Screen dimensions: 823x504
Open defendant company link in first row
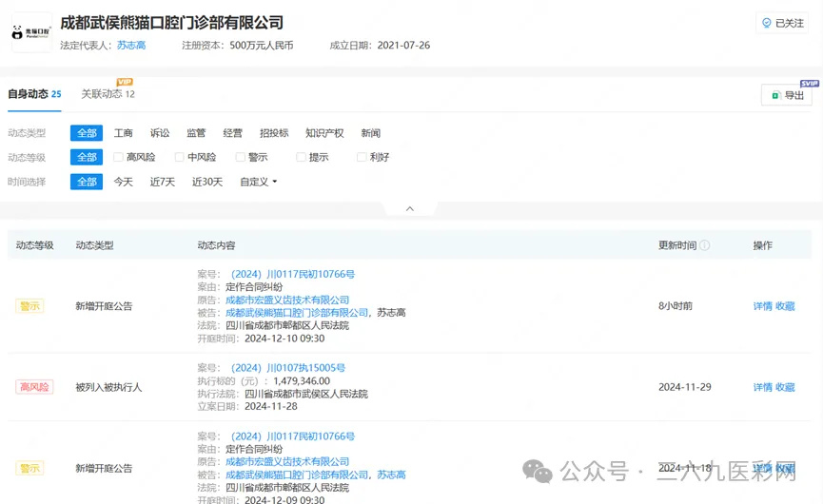point(297,313)
